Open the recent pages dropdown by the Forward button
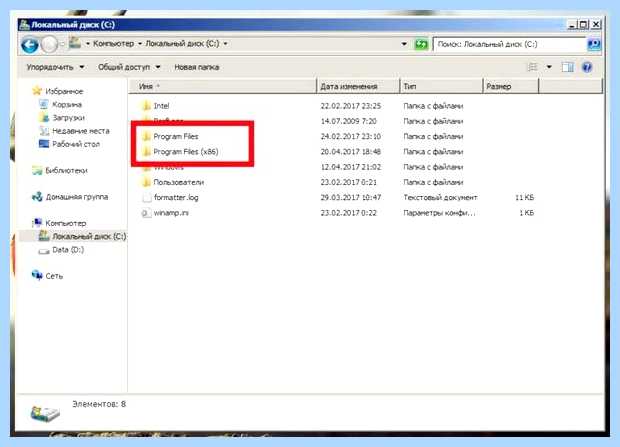 (x=62, y=44)
